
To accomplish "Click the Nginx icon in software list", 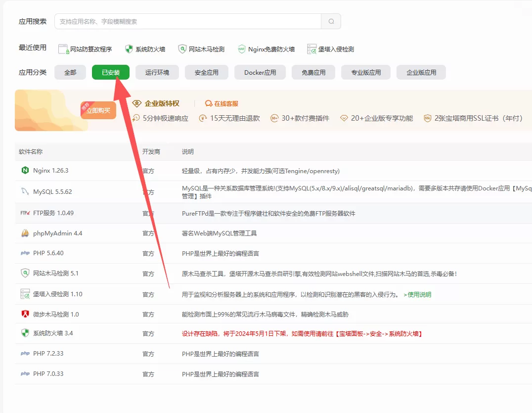I will pyautogui.click(x=25, y=171).
